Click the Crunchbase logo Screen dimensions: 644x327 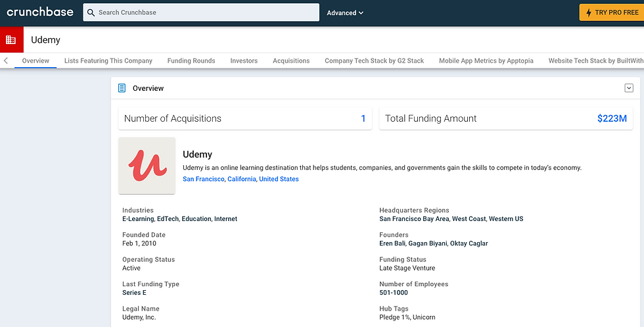pyautogui.click(x=40, y=12)
